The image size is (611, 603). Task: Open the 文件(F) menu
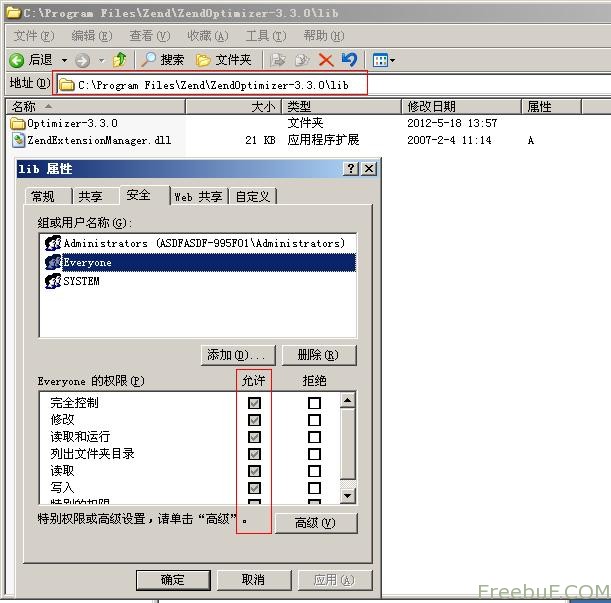coord(34,36)
